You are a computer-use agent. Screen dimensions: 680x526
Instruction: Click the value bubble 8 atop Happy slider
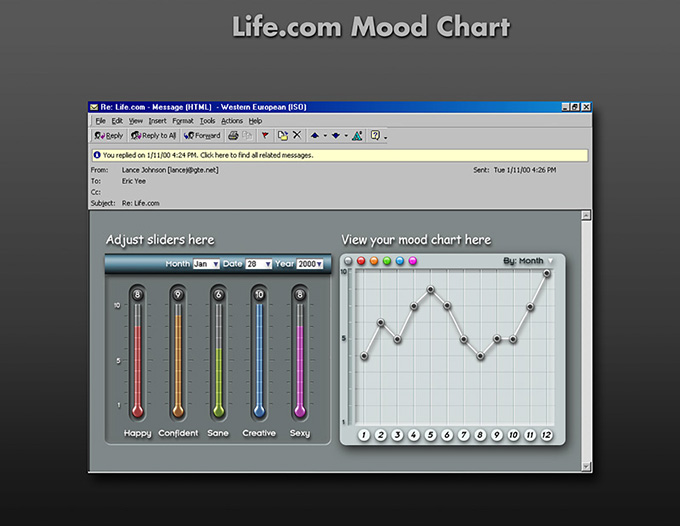tap(137, 295)
